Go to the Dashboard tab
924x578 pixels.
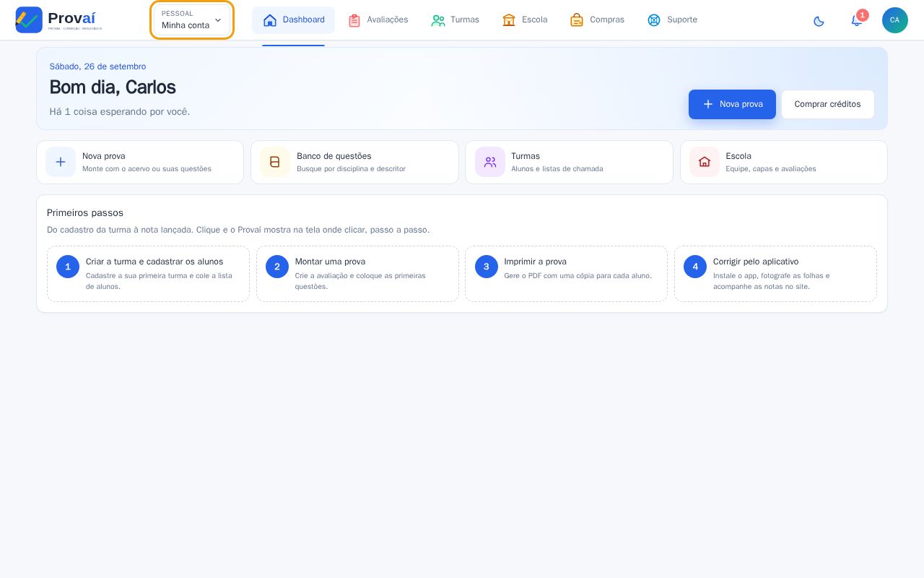click(293, 20)
